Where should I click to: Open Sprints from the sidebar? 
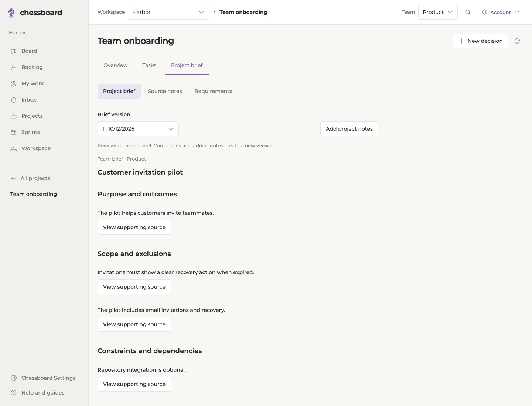[x=44, y=132]
